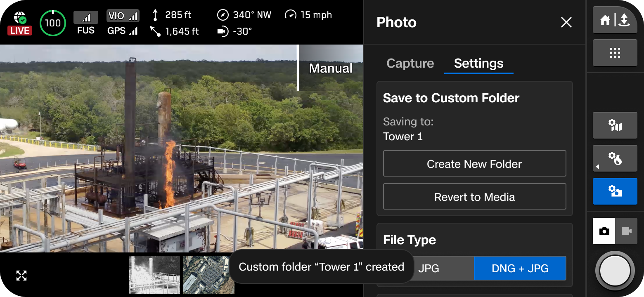Viewport: 644px width, 297px height.
Task: Open map settings gear button
Action: coord(615,125)
